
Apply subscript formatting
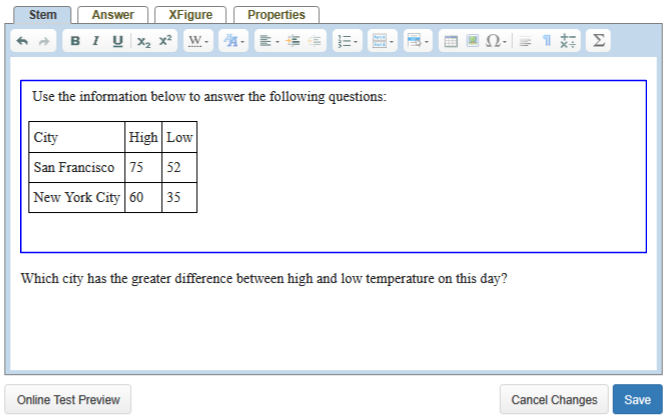click(144, 41)
